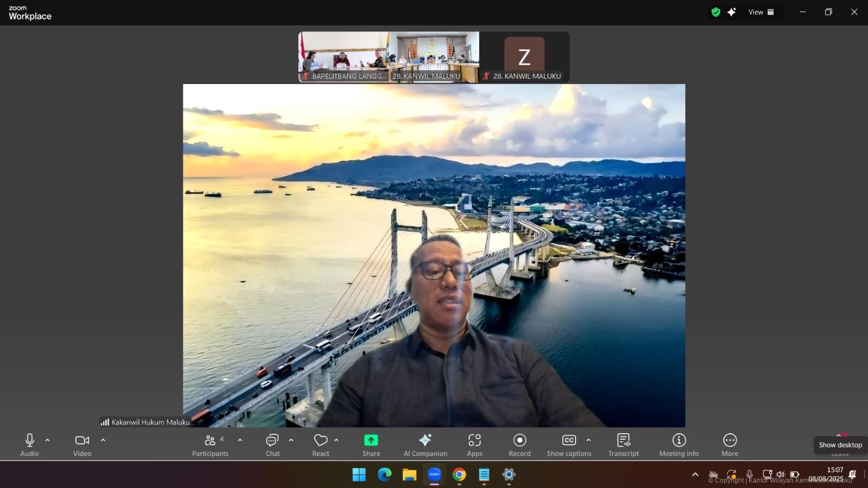Open the Participants panel
The height and width of the screenshot is (488, 868).
[x=210, y=445]
